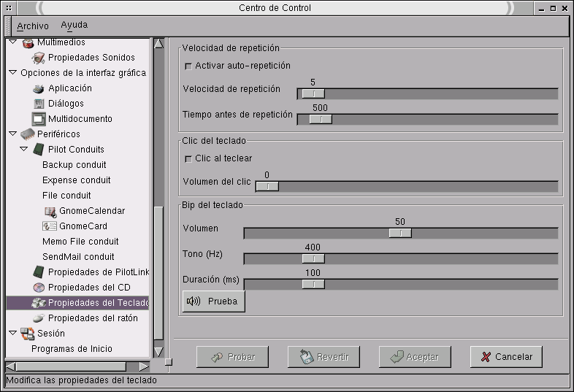
Task: Click the vertical tree scrollbar thumb
Action: click(x=158, y=273)
